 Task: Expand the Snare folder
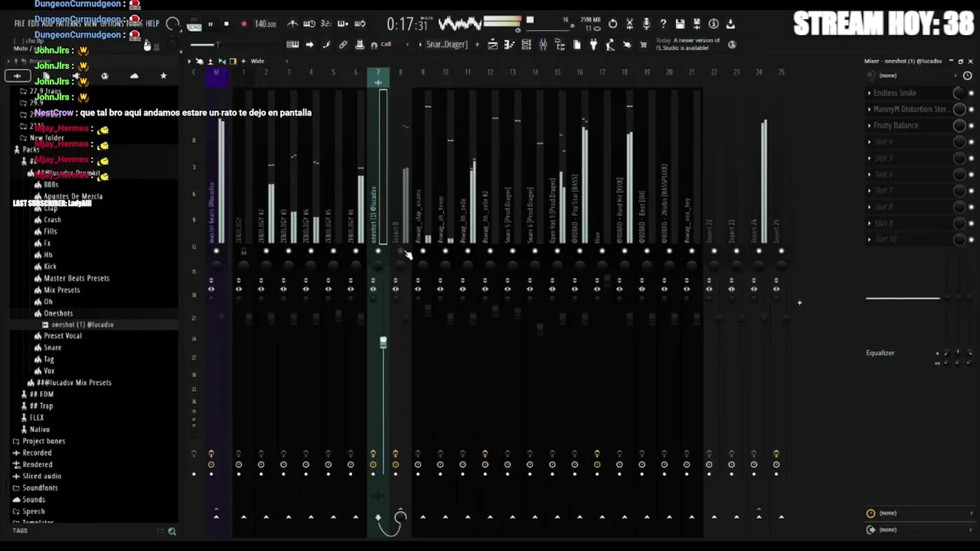tap(51, 347)
